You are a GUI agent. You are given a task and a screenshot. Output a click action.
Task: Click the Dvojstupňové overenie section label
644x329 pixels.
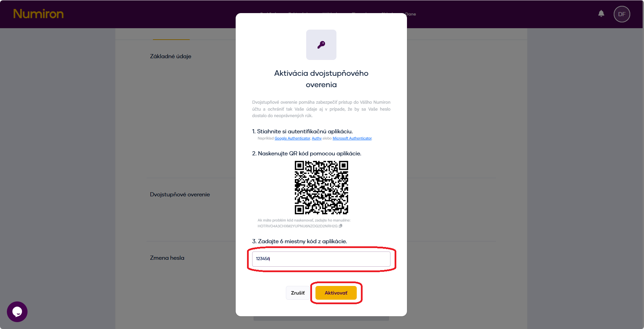coord(180,194)
